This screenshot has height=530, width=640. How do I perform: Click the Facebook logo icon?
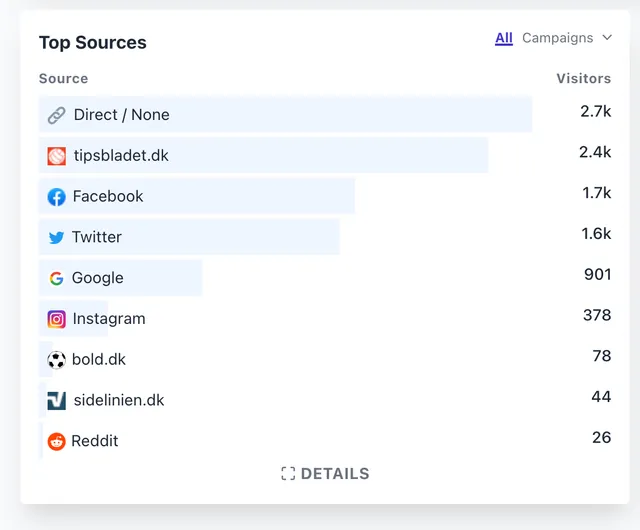click(x=57, y=197)
